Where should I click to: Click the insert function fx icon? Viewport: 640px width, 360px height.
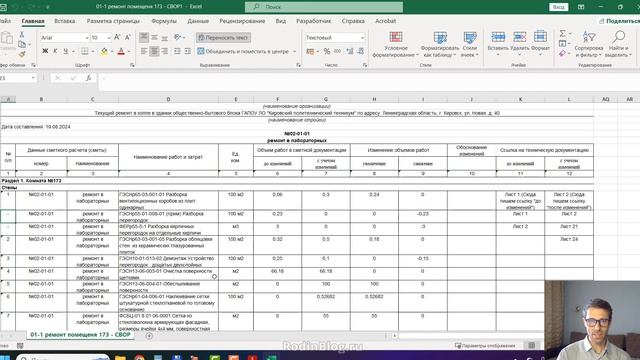88,78
